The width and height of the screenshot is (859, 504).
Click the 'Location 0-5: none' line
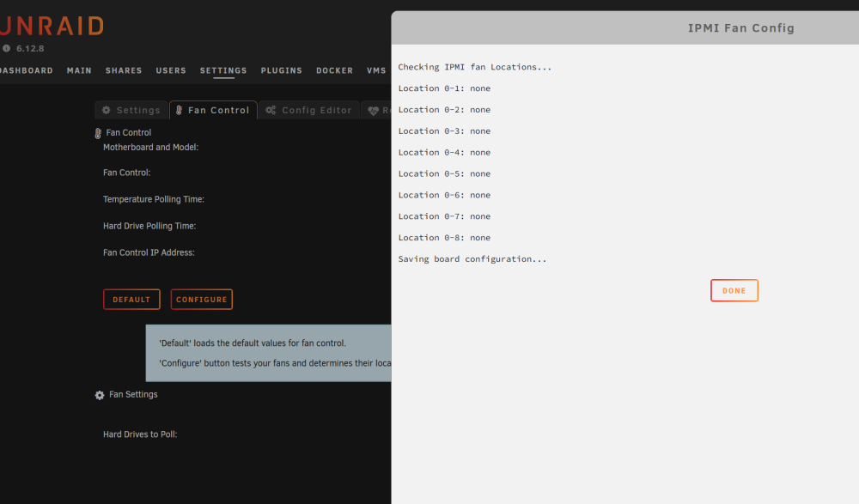444,173
